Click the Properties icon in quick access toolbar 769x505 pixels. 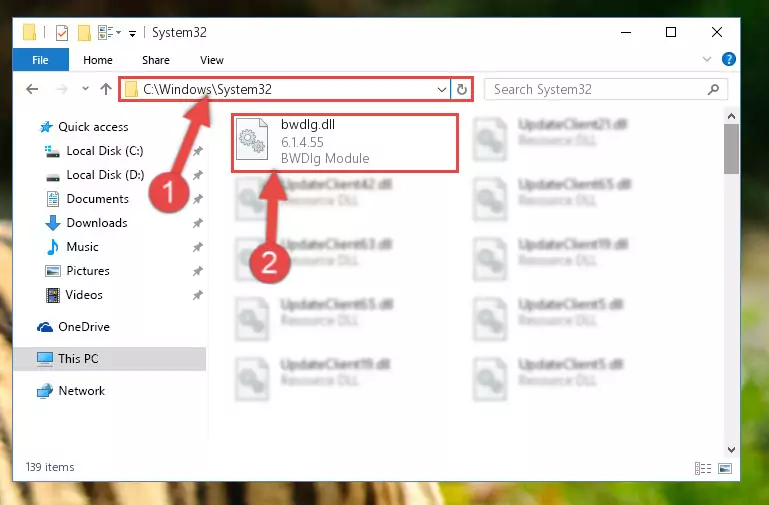click(x=62, y=33)
